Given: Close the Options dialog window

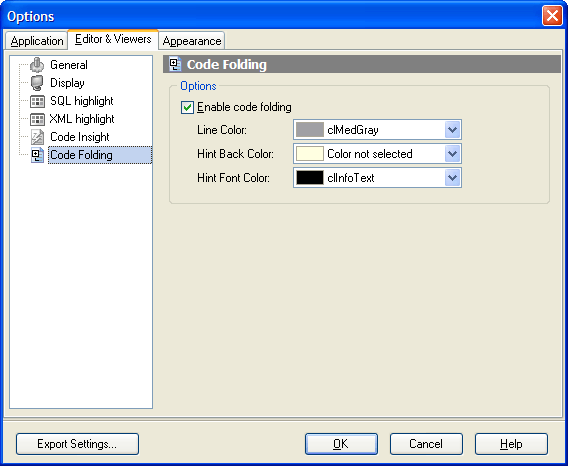Looking at the screenshot, I should pyautogui.click(x=552, y=16).
